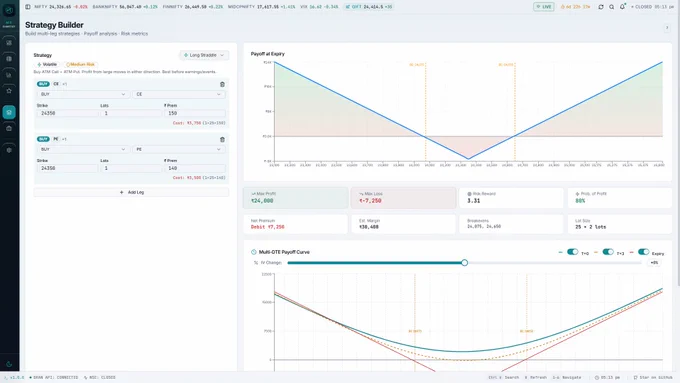Click the Max Loss card
The height and width of the screenshot is (383, 680).
403,198
